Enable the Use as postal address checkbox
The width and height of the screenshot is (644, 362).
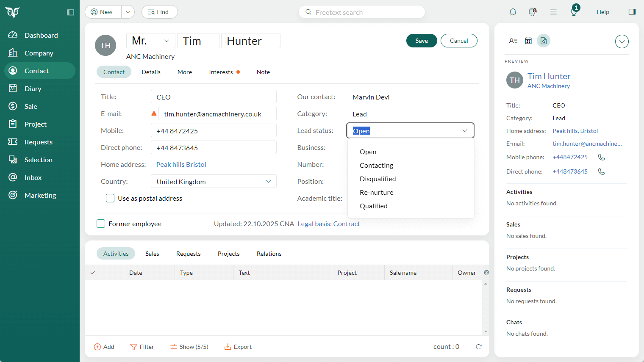coord(110,198)
